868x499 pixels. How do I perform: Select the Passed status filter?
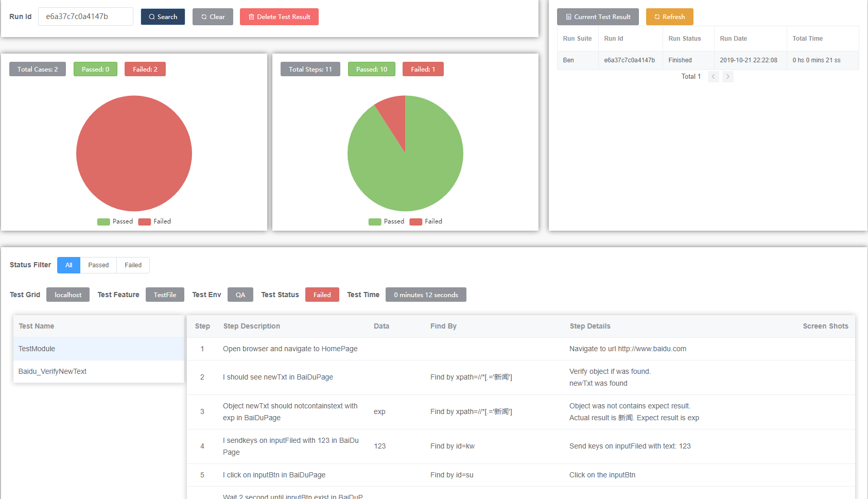98,265
